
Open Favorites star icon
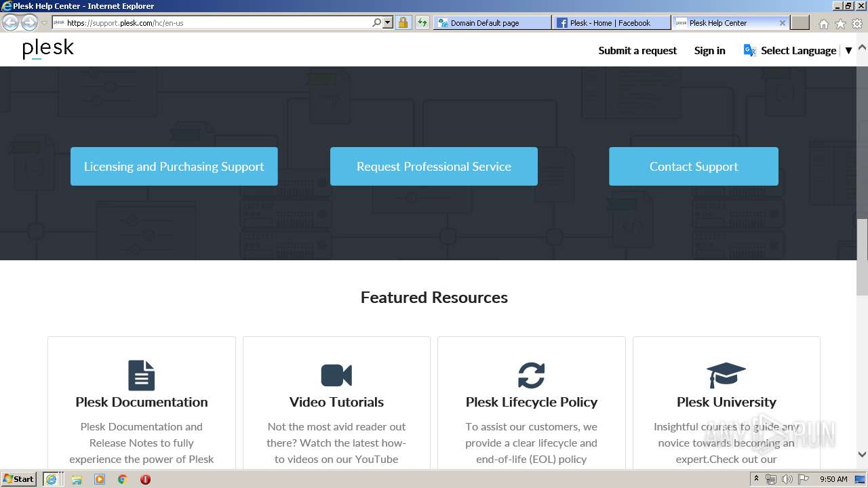coord(840,24)
